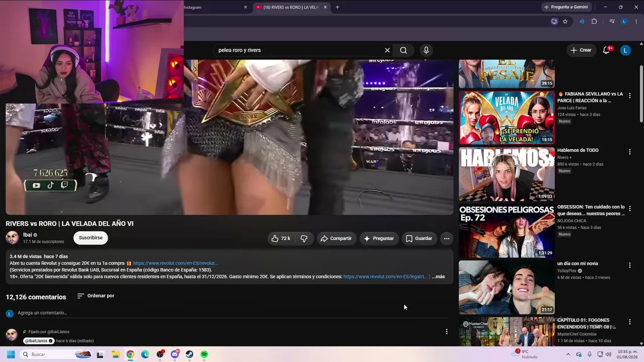644x362 pixels.
Task: Subscribe to Ibai with Suscribirse
Action: click(x=91, y=238)
